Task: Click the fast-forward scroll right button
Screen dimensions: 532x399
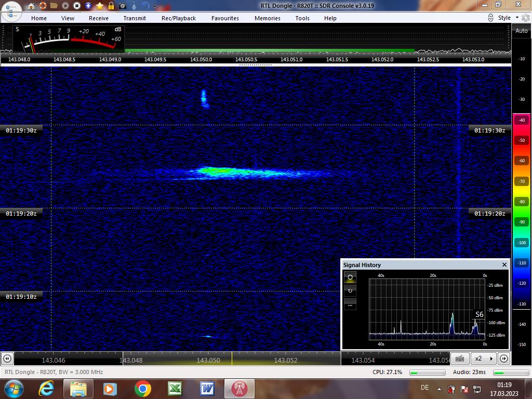Action: click(504, 358)
